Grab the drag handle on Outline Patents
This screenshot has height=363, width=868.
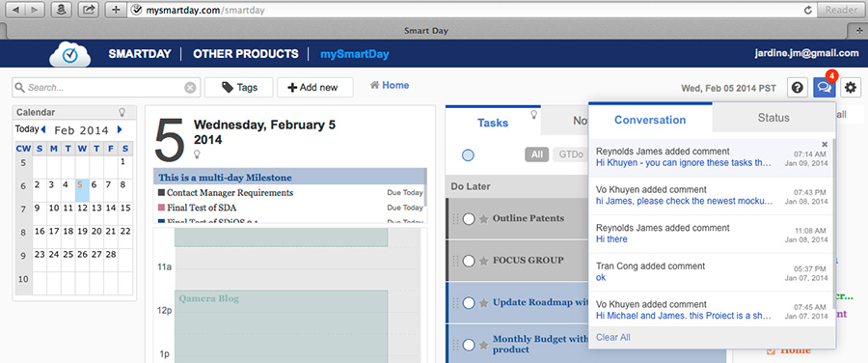click(456, 219)
